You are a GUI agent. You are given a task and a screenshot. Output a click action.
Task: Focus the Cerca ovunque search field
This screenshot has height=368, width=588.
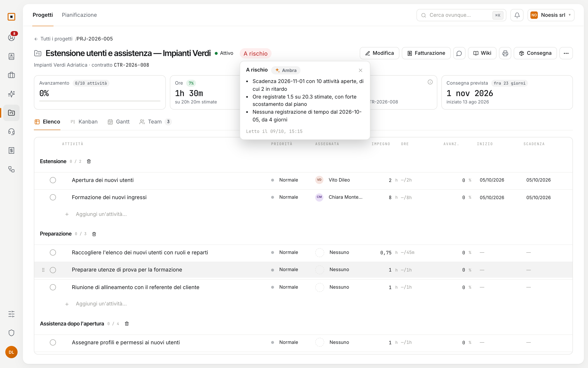(461, 15)
